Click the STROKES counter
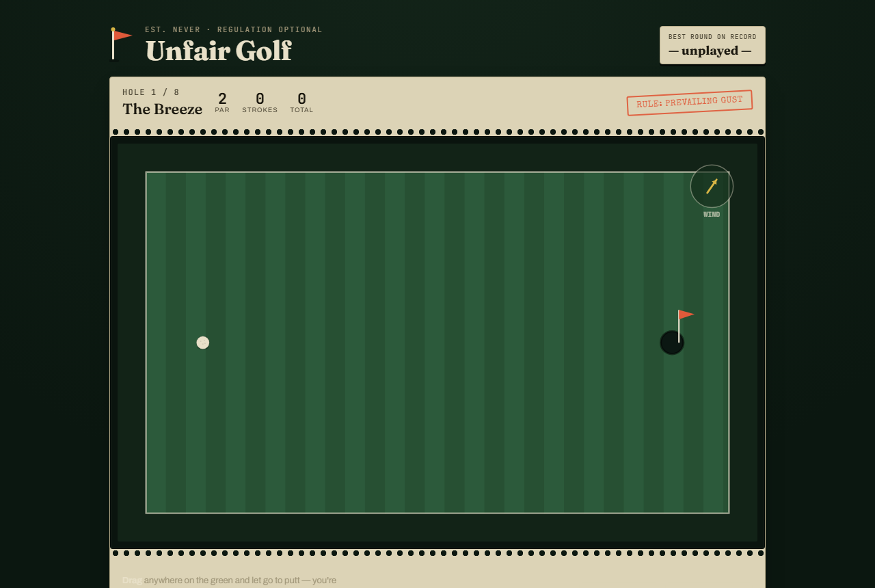 [260, 102]
